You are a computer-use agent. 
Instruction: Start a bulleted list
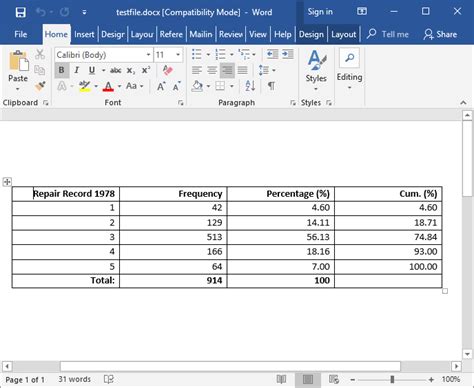(197, 54)
